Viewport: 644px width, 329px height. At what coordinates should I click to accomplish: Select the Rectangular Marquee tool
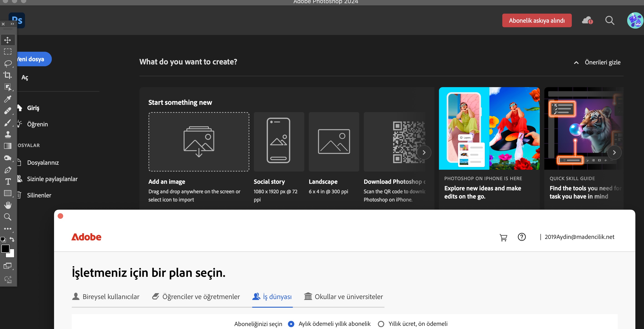coord(8,52)
